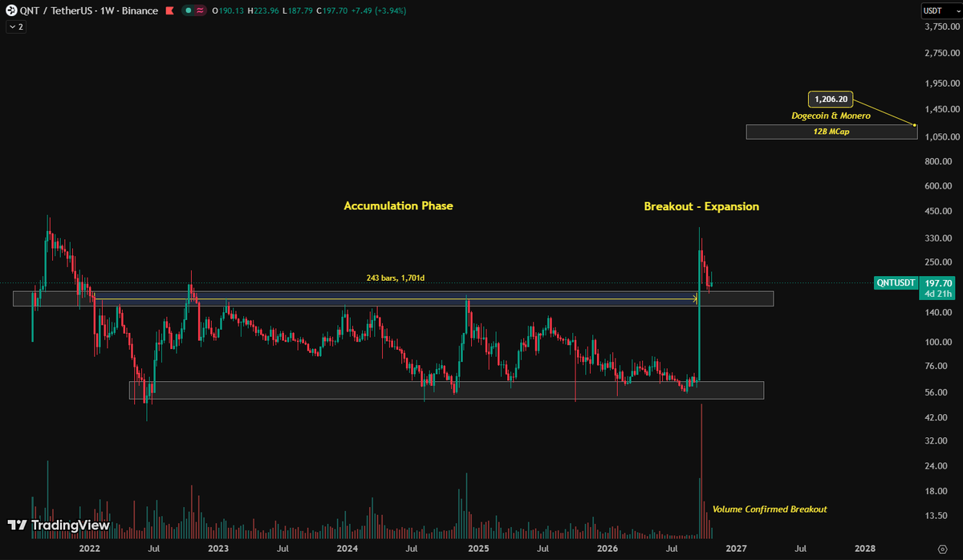Click the QNT coin logo icon

click(11, 10)
